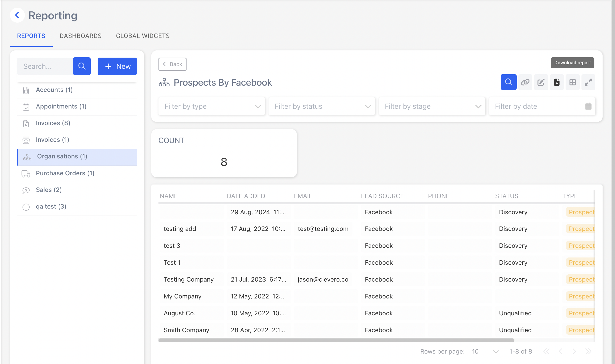Select Organisations (1) report category
Viewport: 615px width, 364px height.
coord(77,157)
